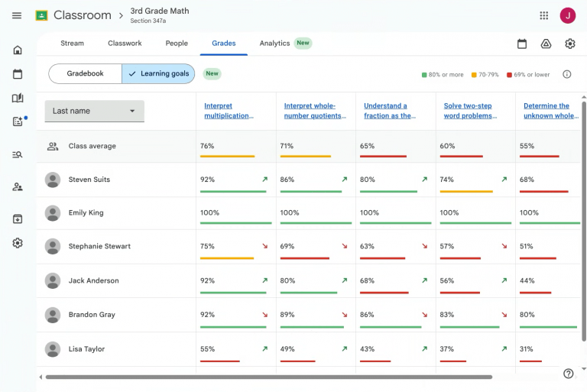The image size is (587, 392).
Task: Switch to the Classwork tab
Action: pyautogui.click(x=125, y=43)
